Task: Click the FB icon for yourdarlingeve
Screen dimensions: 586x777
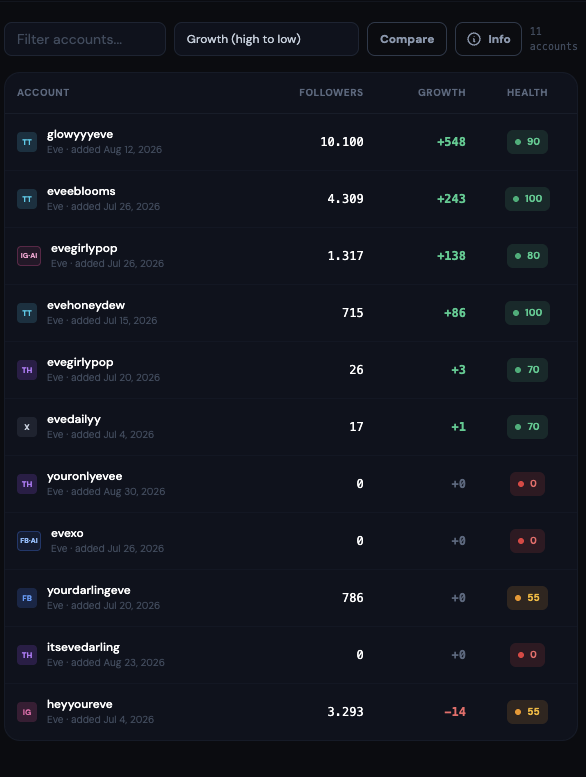Action: [x=27, y=598]
